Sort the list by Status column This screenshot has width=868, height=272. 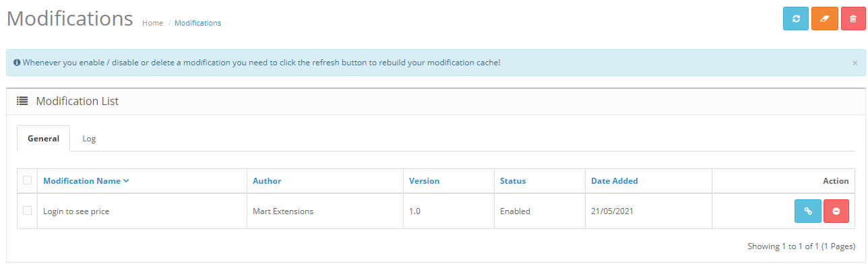[513, 181]
